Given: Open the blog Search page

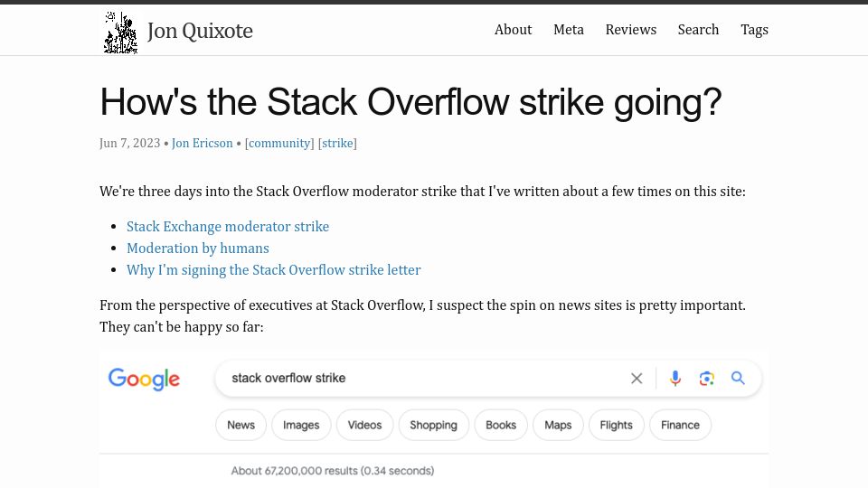Looking at the screenshot, I should (x=698, y=29).
